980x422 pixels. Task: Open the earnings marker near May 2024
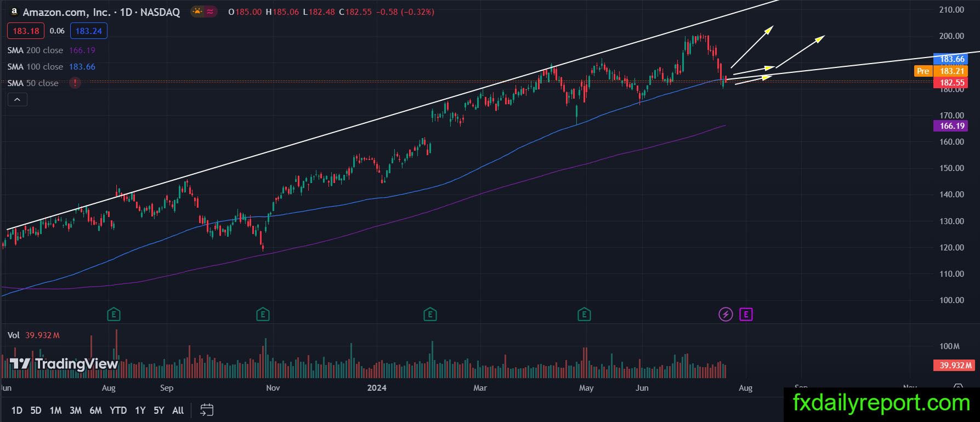click(584, 315)
